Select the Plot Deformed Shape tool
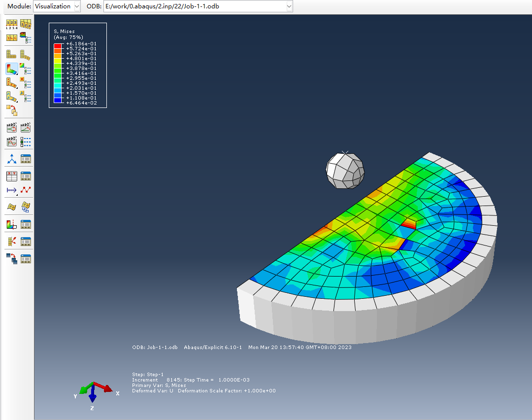The width and height of the screenshot is (532, 420). 25,54
